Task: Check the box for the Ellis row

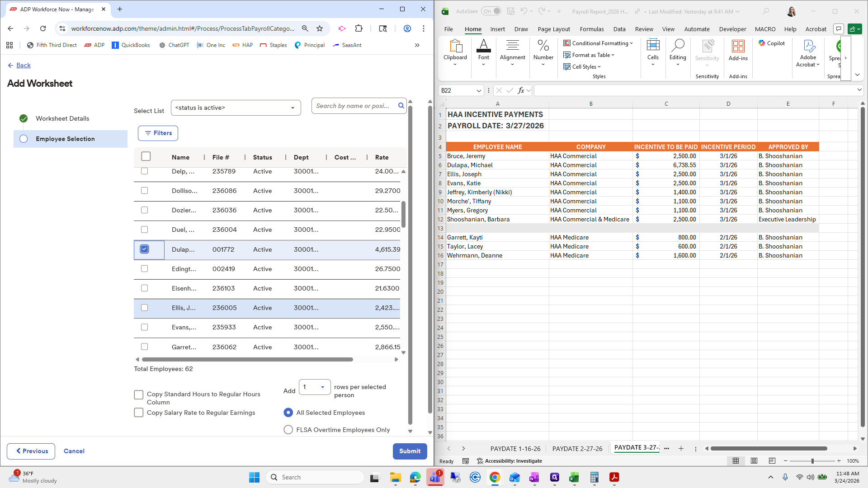Action: (x=145, y=308)
